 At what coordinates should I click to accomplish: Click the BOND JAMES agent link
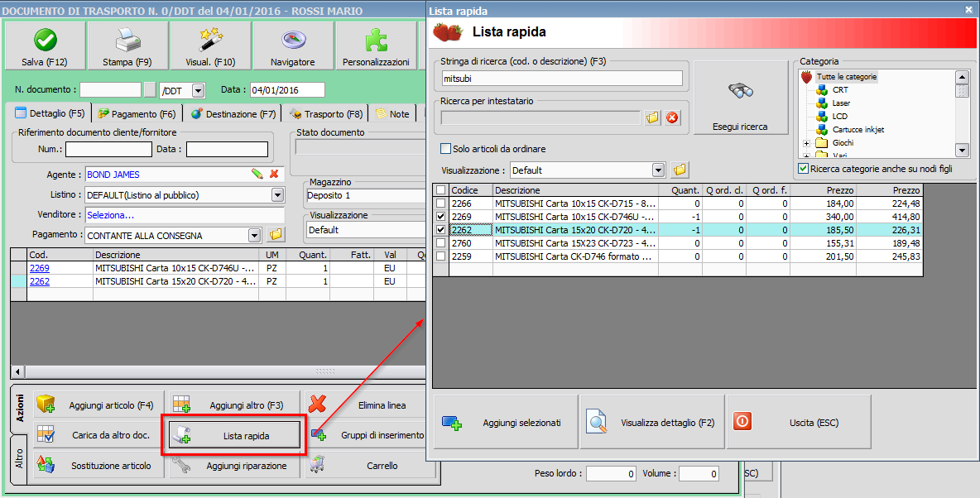pos(113,175)
